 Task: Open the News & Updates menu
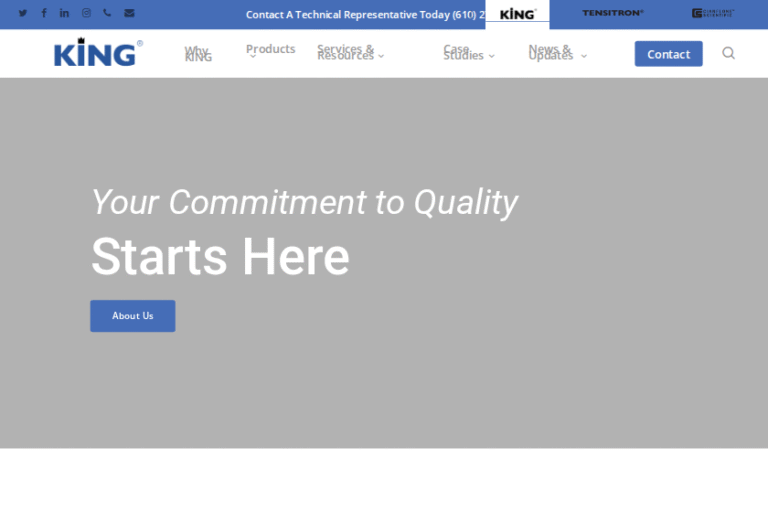pos(557,53)
